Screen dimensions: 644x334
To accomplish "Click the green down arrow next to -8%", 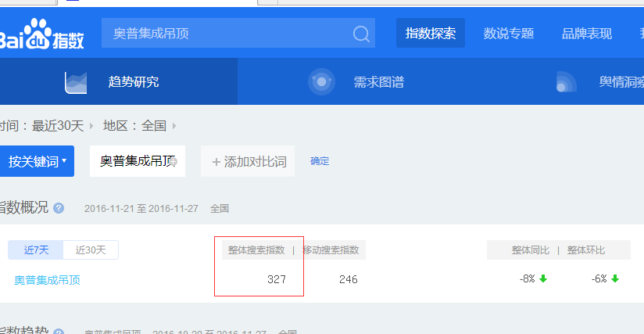I will click(x=543, y=279).
